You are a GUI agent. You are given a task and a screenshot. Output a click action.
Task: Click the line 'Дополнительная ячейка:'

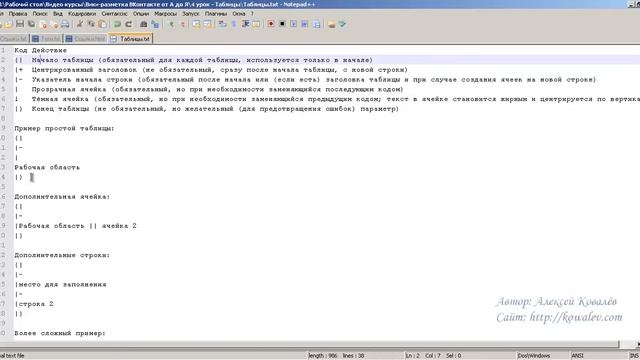pyautogui.click(x=62, y=197)
